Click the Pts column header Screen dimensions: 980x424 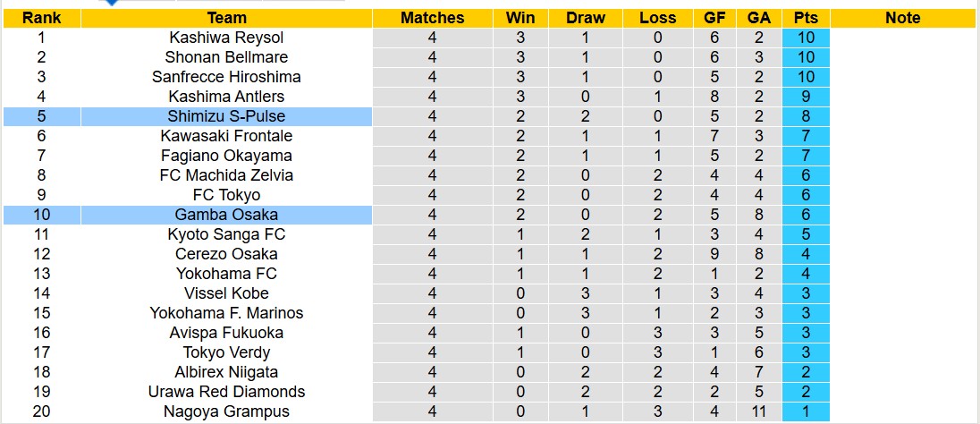806,18
